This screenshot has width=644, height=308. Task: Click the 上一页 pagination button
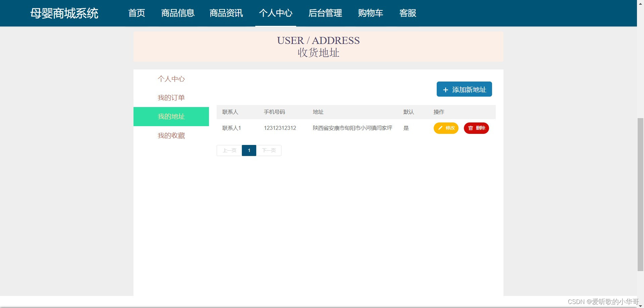click(x=229, y=150)
